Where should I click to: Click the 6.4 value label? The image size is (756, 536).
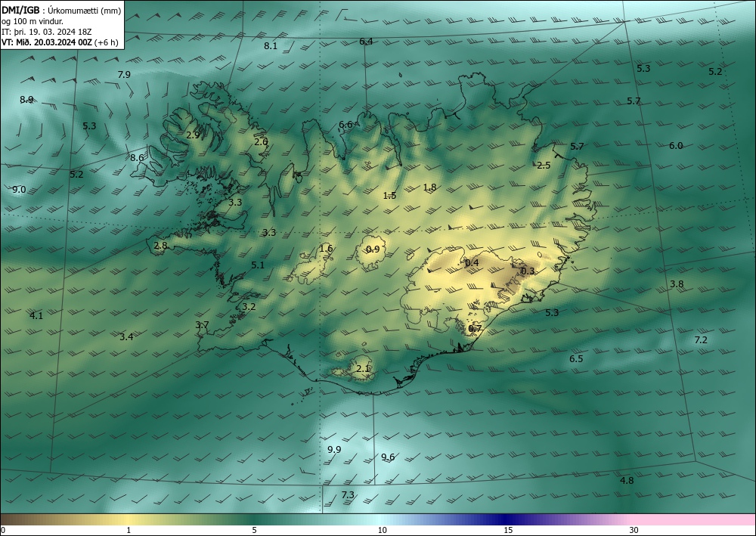[x=366, y=41]
